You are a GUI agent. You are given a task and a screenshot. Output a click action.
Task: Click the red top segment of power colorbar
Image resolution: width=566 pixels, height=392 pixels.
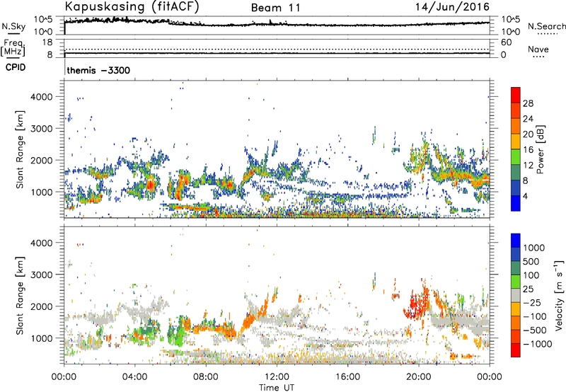(516, 95)
